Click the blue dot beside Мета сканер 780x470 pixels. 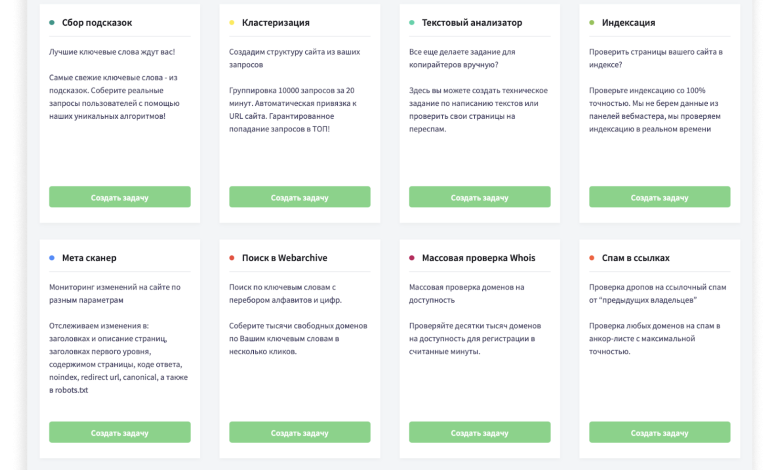tap(52, 258)
